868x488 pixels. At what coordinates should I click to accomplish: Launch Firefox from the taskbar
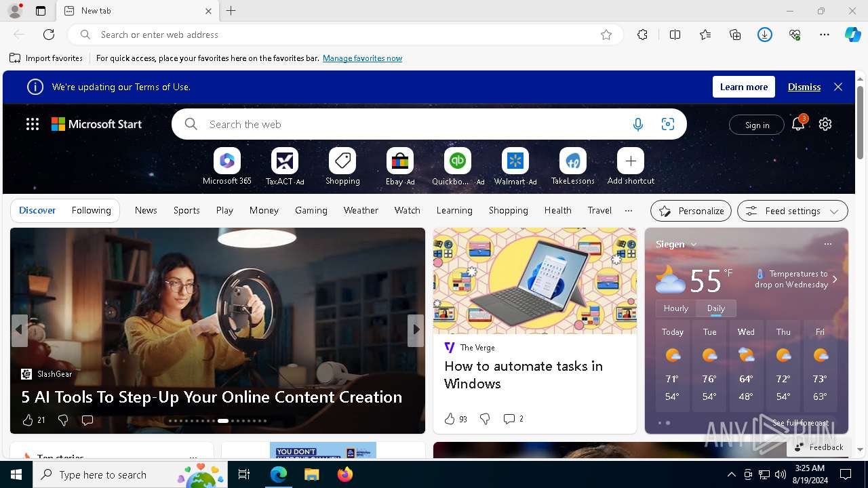pos(345,474)
